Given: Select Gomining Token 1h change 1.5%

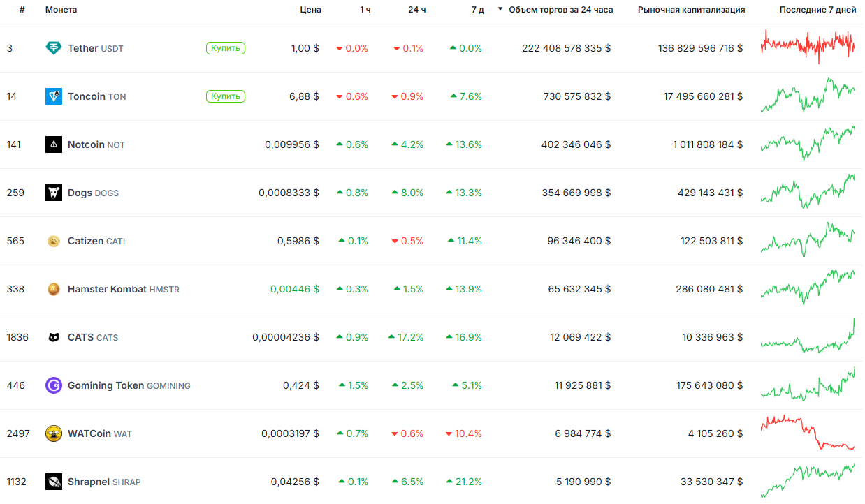Looking at the screenshot, I should tap(354, 385).
